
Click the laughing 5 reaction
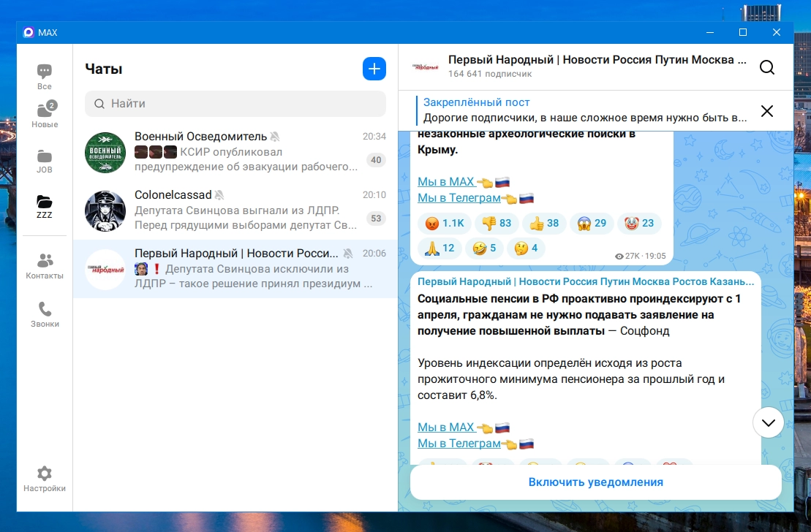(484, 248)
